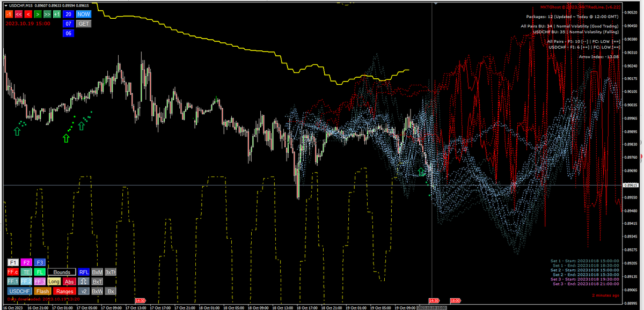Toggle the FF.1 button

tap(13, 282)
